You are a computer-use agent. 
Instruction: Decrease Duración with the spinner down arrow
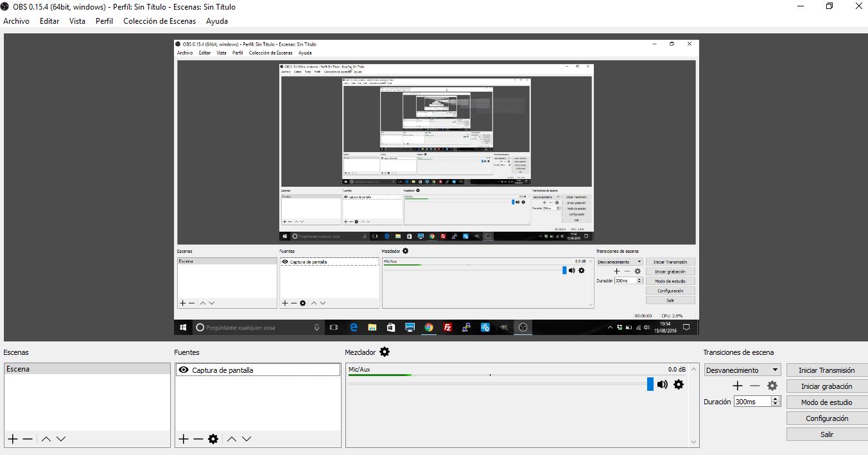click(776, 404)
